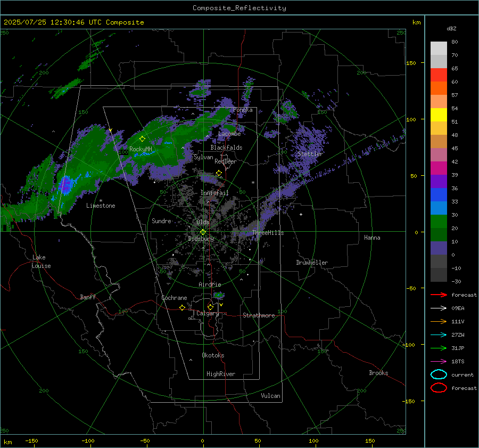Click the dBZ legend heading

(x=451, y=29)
